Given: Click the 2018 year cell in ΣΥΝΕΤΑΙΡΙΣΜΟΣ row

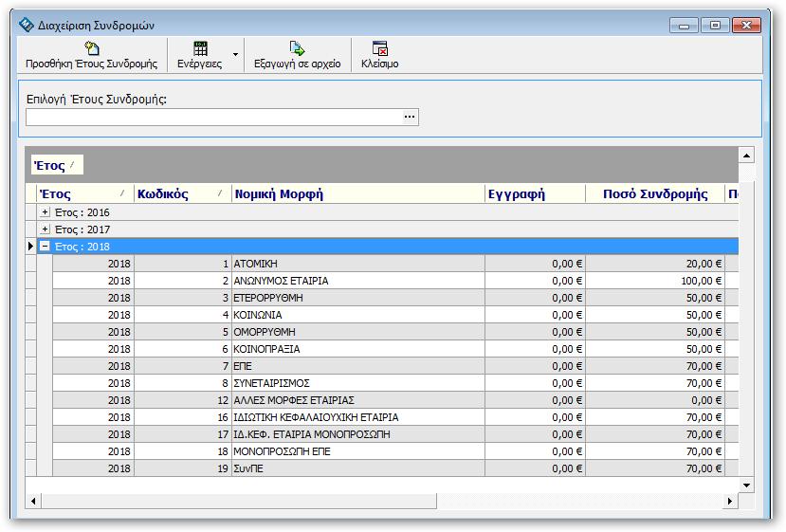Looking at the screenshot, I should pyautogui.click(x=93, y=382).
